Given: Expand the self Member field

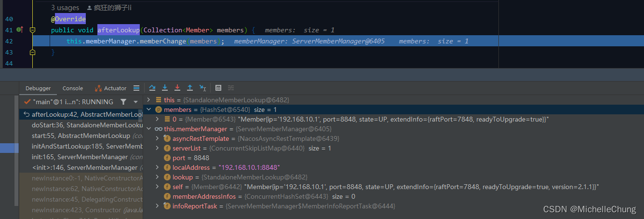Looking at the screenshot, I should pyautogui.click(x=158, y=187).
